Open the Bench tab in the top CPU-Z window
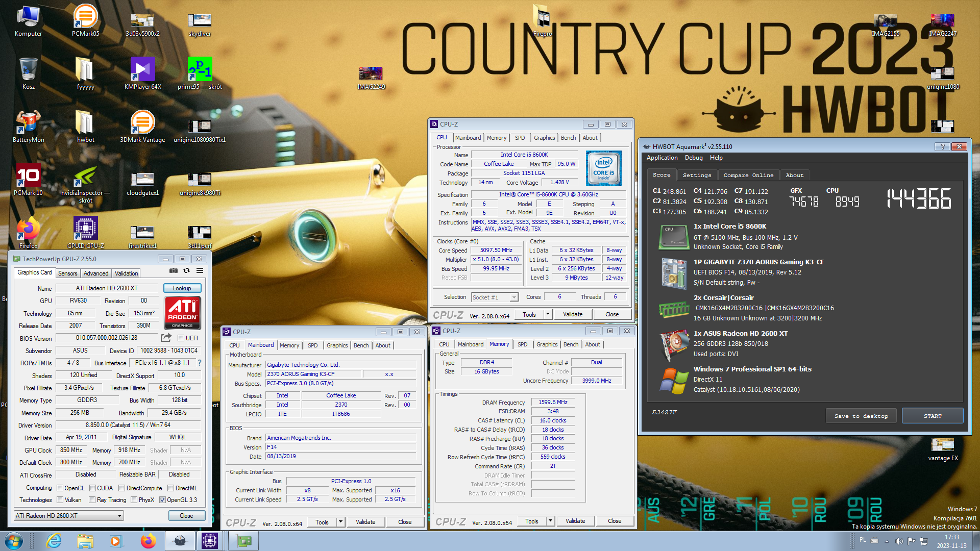The image size is (980, 551). point(568,138)
